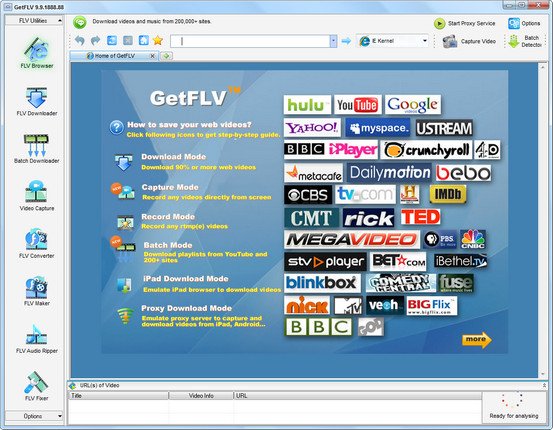Click the refresh page toolbar icon
Viewport: 553px width, 430px height.
[112, 40]
